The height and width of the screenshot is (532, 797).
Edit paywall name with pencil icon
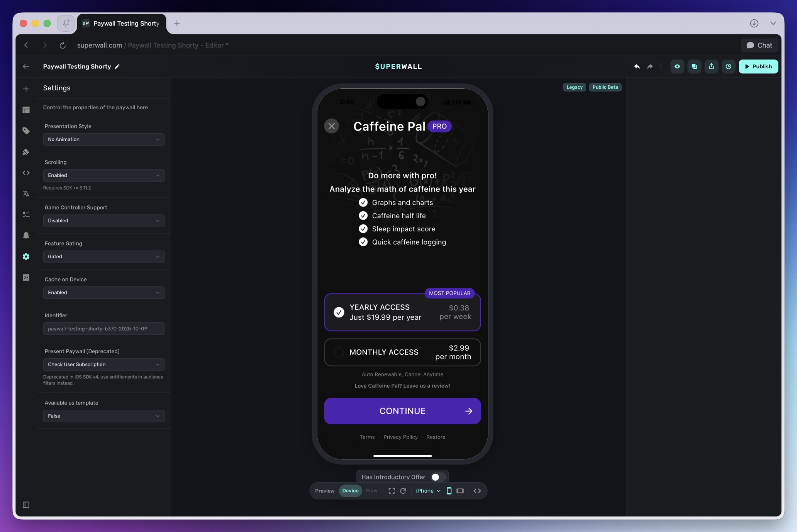117,66
